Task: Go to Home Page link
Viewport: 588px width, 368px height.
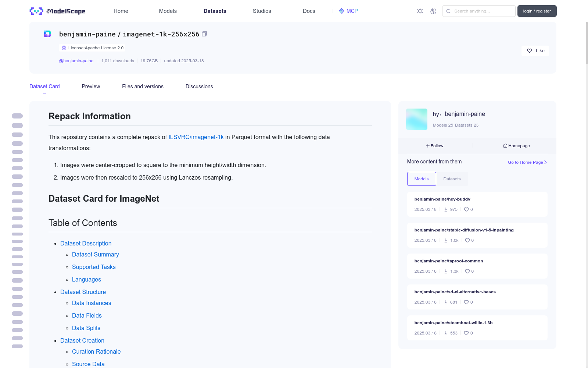Action: click(x=527, y=162)
